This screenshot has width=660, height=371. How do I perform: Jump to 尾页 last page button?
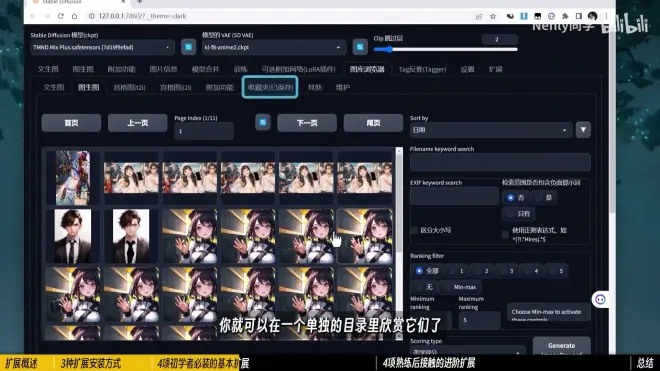pyautogui.click(x=373, y=123)
